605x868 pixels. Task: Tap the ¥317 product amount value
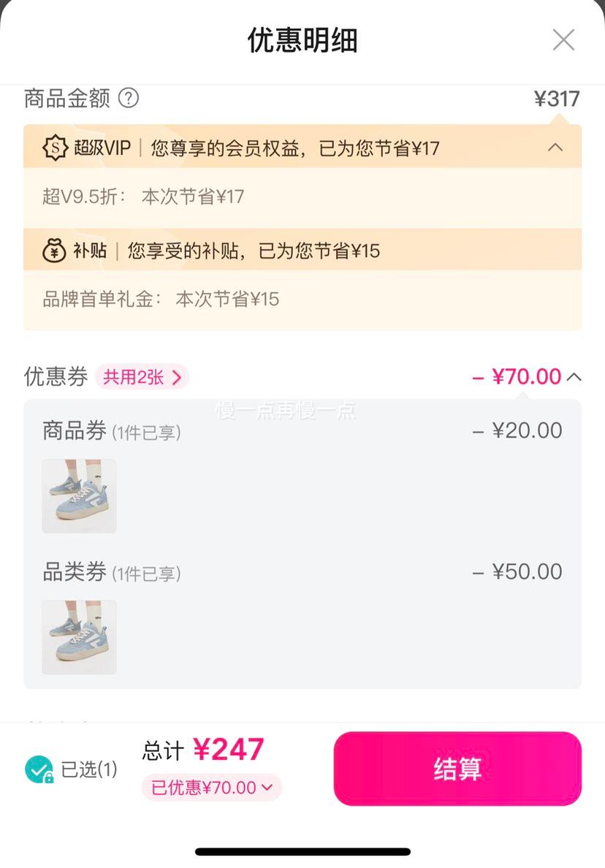557,99
